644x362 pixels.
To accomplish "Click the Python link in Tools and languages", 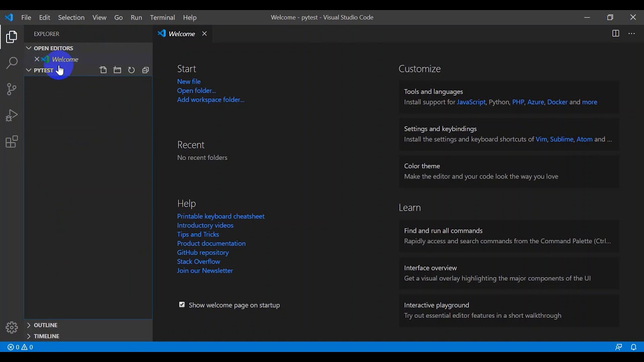I will (499, 102).
